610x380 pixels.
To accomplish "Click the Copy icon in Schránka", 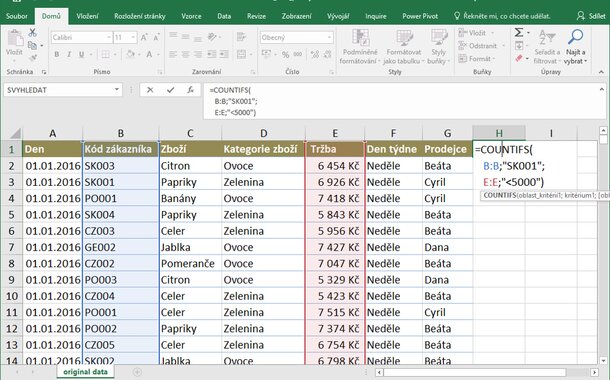I will pyautogui.click(x=32, y=46).
